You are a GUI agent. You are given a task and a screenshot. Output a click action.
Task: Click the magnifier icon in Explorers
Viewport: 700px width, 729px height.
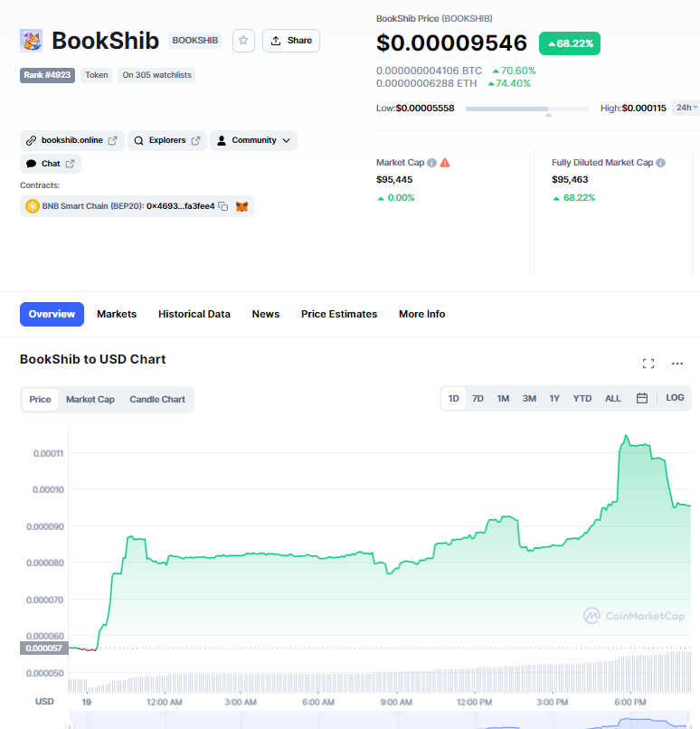[138, 140]
